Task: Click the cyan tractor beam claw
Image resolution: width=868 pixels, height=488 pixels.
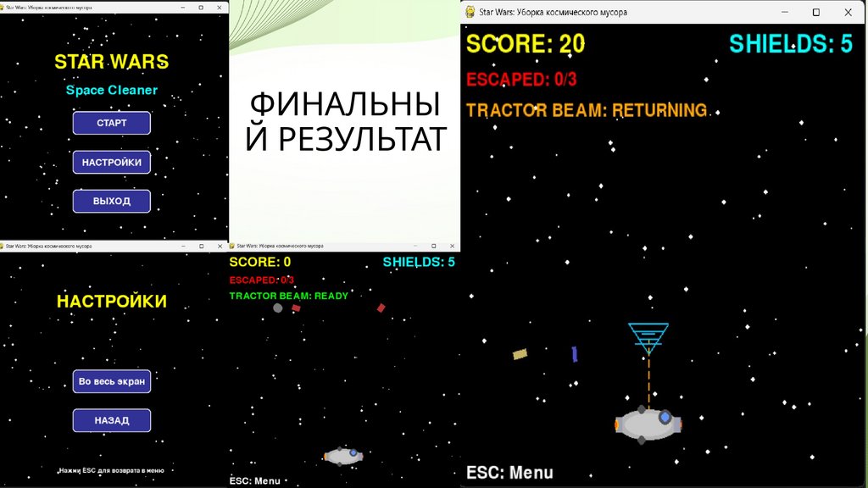Action: 648,337
